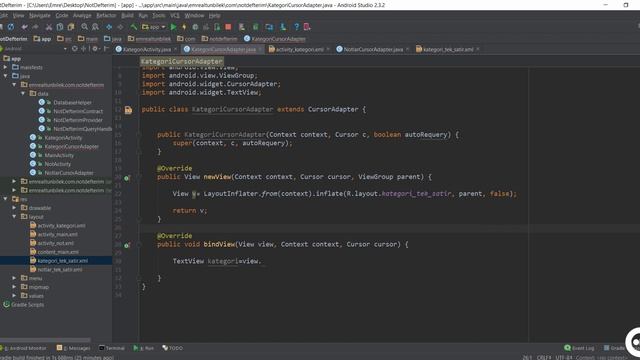The height and width of the screenshot is (360, 640).
Task: Open the Build menu
Action: pyautogui.click(x=127, y=16)
